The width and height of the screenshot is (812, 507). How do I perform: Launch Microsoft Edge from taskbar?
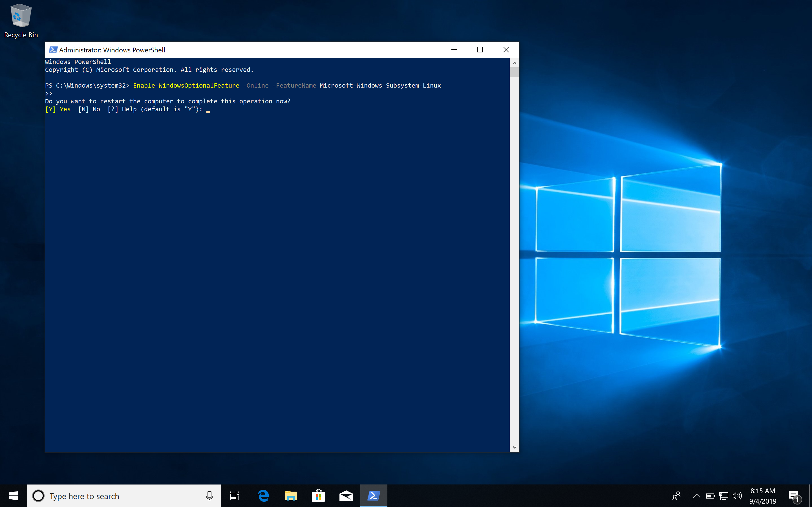point(263,496)
